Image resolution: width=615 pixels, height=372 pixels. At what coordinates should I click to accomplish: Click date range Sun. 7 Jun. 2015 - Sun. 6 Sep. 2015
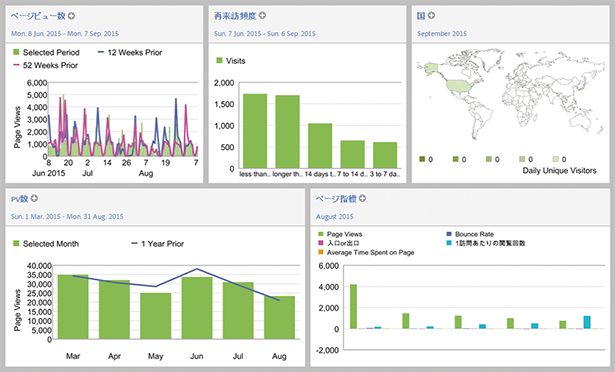tap(265, 34)
